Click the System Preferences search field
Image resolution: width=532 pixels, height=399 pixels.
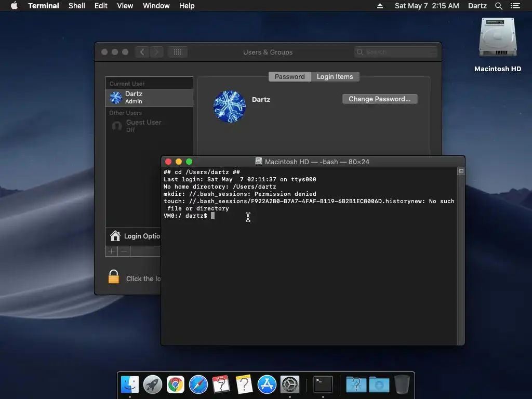point(395,52)
